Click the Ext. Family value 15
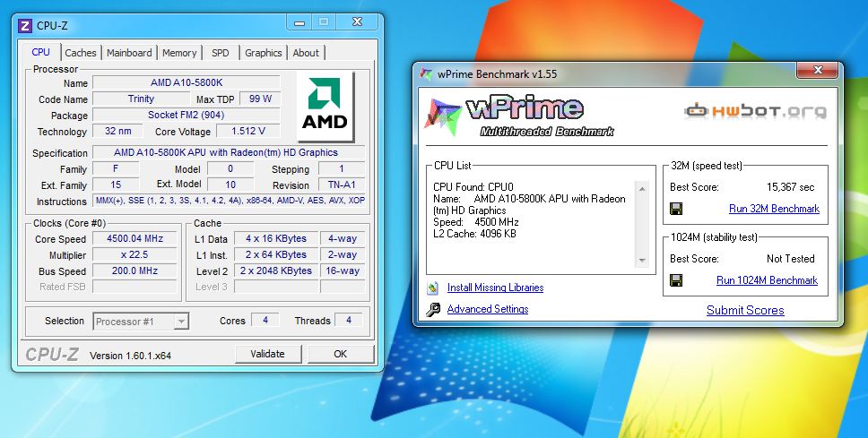868x438 pixels. pos(116,185)
